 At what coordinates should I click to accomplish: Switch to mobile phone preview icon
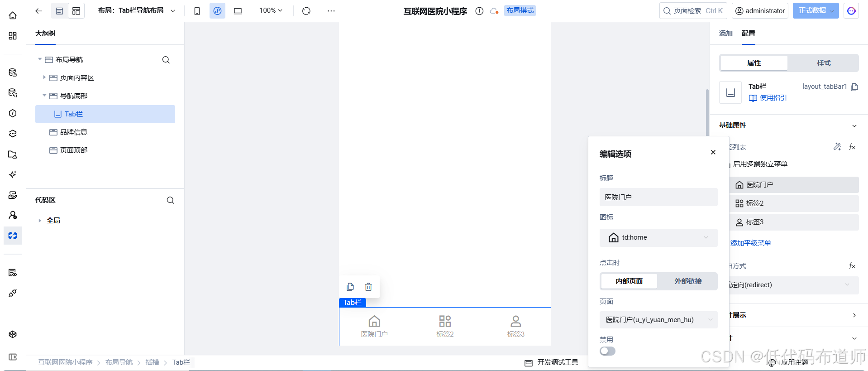click(x=197, y=11)
